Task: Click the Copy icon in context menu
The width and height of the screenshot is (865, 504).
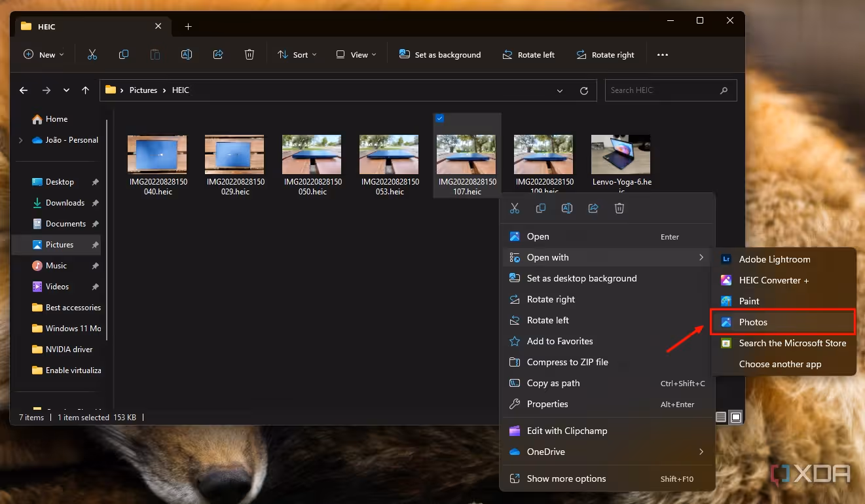Action: tap(541, 208)
